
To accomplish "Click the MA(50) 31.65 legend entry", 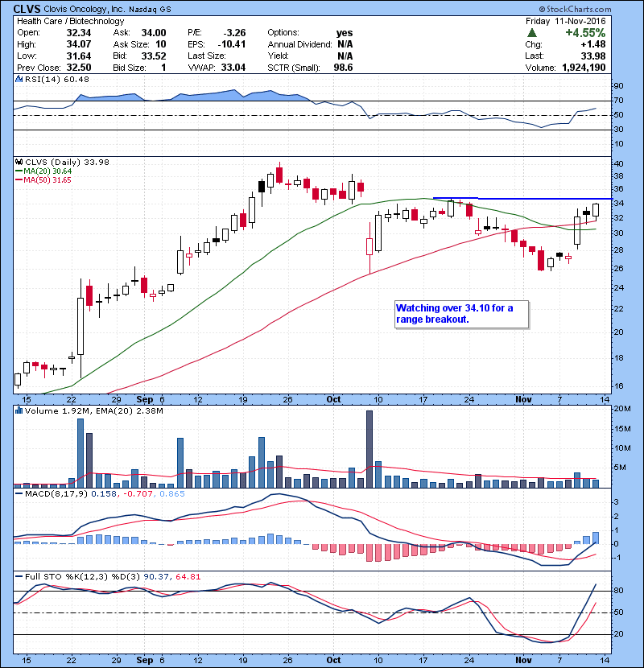I will coord(43,179).
